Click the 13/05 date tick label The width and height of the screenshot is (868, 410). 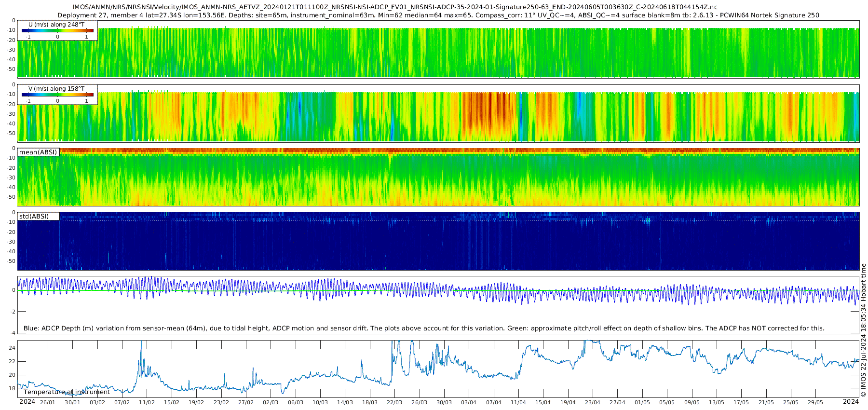(717, 402)
